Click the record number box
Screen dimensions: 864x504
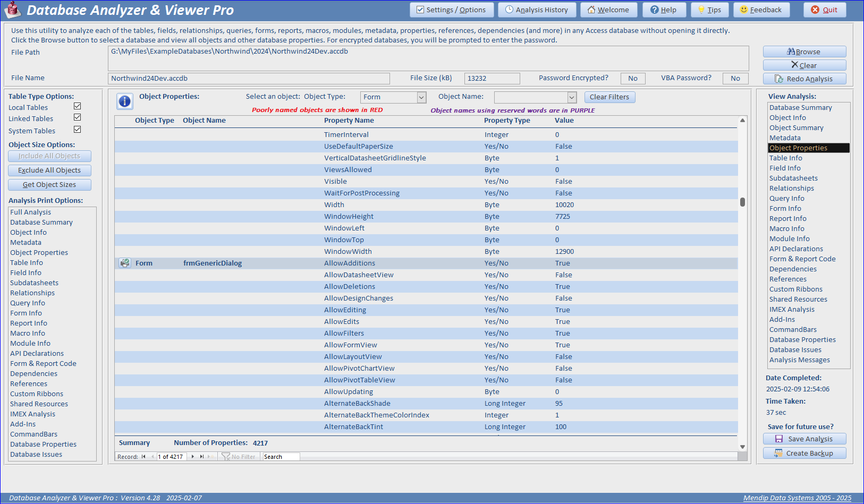coord(171,457)
